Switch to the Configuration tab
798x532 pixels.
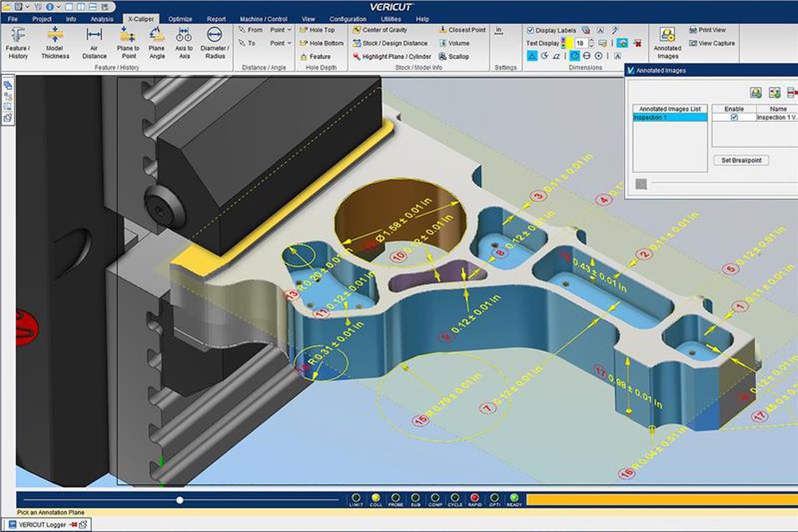click(x=347, y=19)
